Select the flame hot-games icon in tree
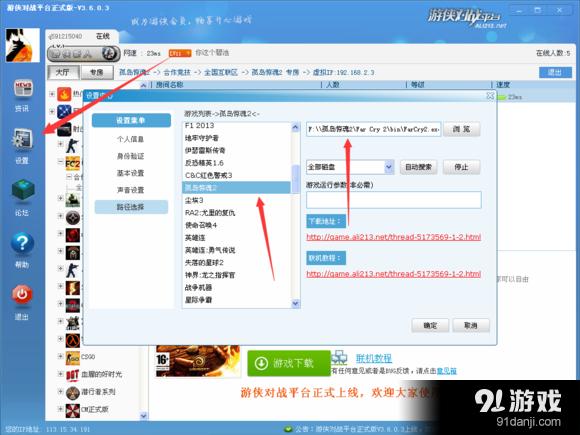 (x=64, y=94)
